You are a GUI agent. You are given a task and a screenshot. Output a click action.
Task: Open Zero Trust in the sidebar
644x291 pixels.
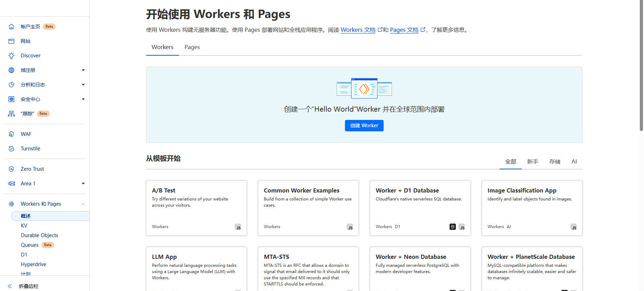[x=32, y=169]
